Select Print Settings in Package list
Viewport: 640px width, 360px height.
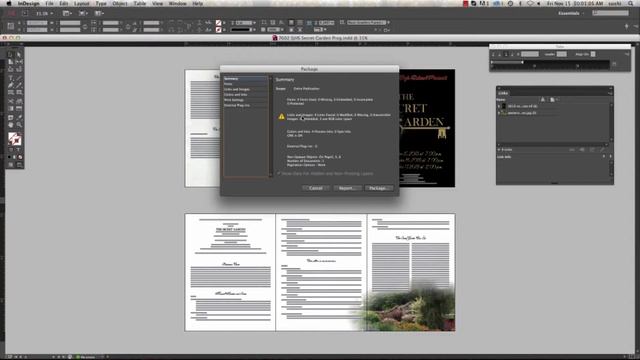tap(245, 100)
